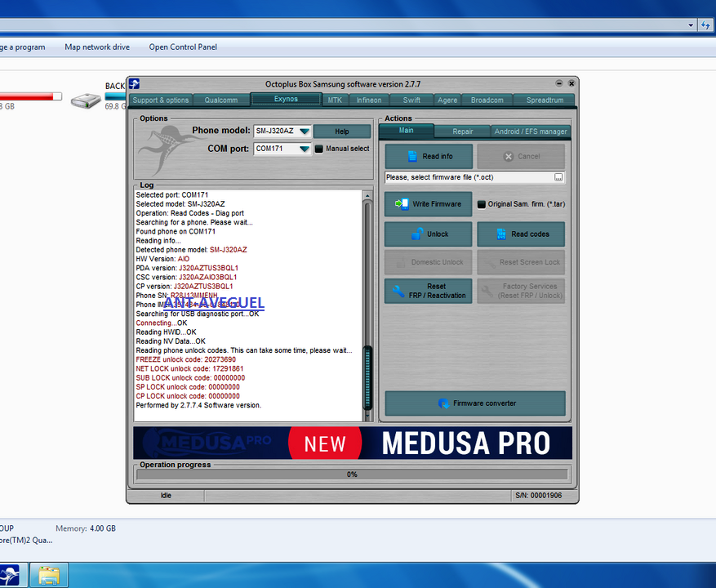Click the Read codes blue icon
The image size is (716, 588).
pos(501,234)
